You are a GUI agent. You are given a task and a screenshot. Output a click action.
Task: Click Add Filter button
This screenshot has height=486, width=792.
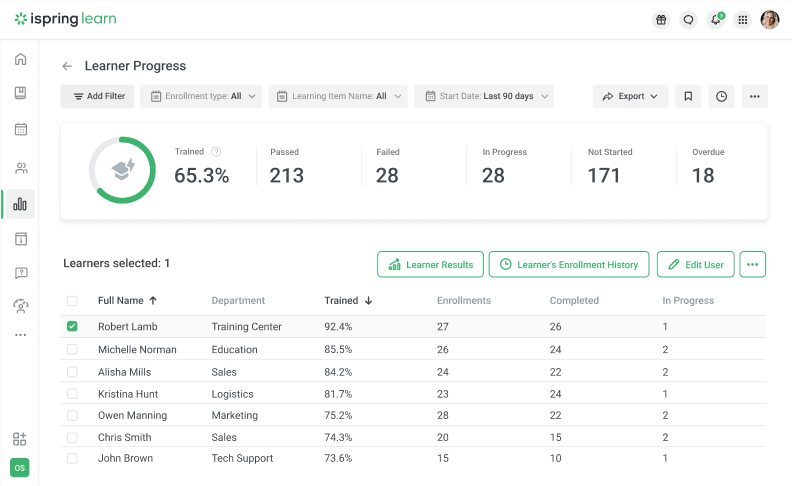coord(97,96)
